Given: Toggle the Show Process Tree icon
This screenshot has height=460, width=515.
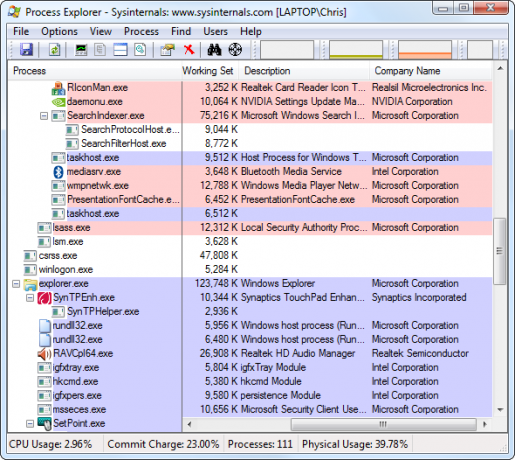Looking at the screenshot, I should [100, 50].
